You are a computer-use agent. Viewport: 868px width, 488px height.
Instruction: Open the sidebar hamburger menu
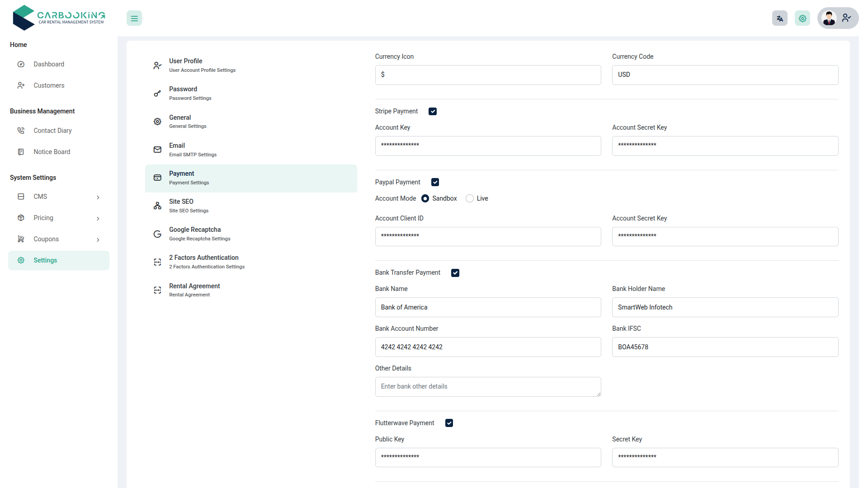pos(134,18)
